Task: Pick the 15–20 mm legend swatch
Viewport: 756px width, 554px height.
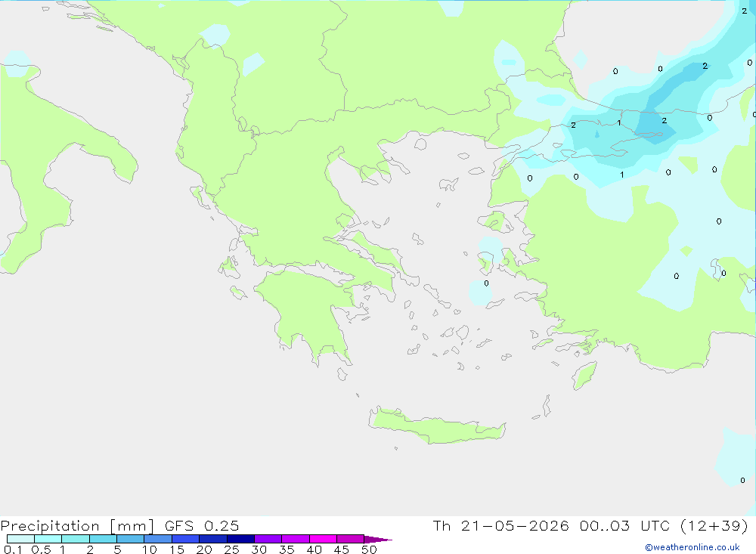Action: tap(186, 539)
